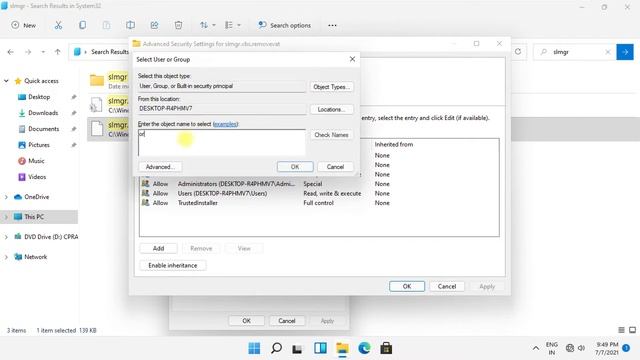Open Desktop in the navigation pane
The height and width of the screenshot is (360, 640).
pyautogui.click(x=39, y=97)
